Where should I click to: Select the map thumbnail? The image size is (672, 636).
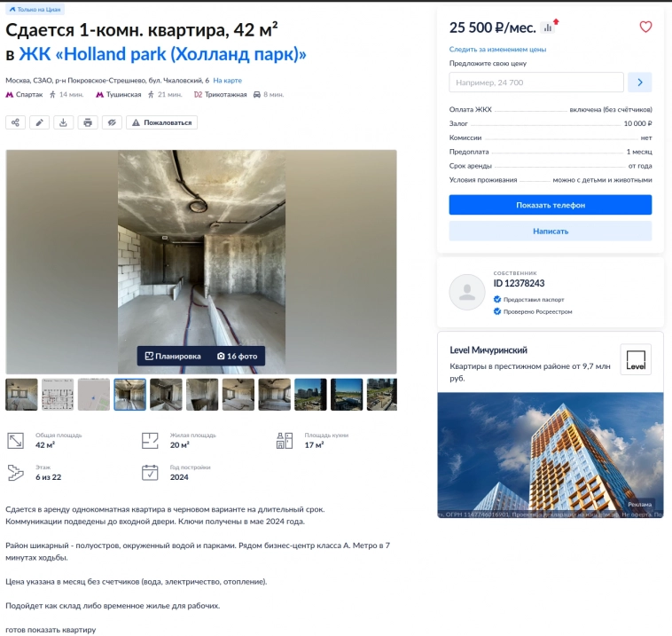point(94,395)
